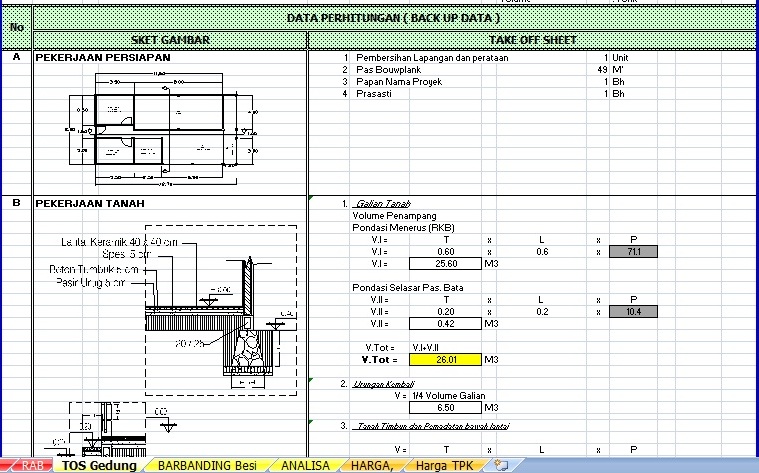Viewport: 759px width, 473px height.
Task: Click Pondasi Menerus (RKB) label
Action: 403,228
